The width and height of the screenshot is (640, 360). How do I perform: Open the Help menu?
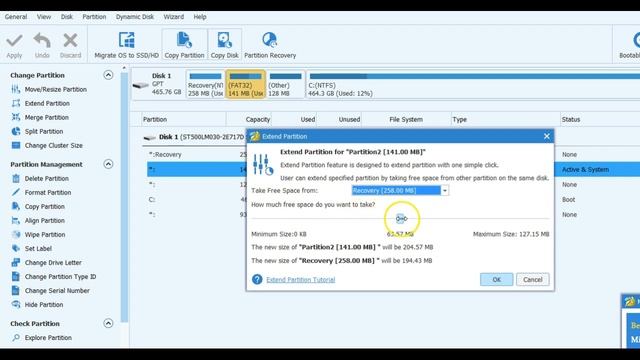(x=200, y=17)
